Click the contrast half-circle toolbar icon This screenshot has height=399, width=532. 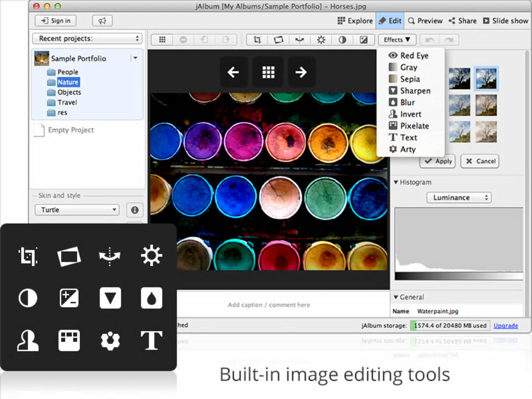pyautogui.click(x=342, y=40)
